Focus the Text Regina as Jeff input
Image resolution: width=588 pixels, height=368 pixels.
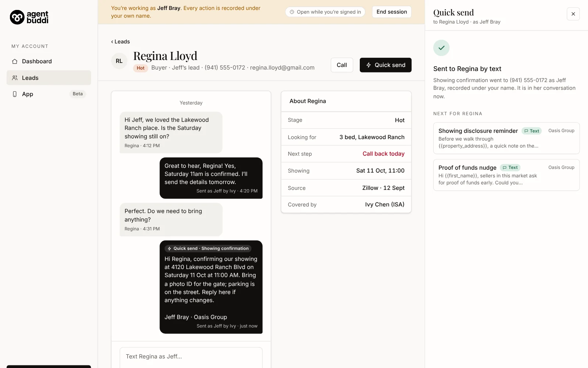(191, 357)
